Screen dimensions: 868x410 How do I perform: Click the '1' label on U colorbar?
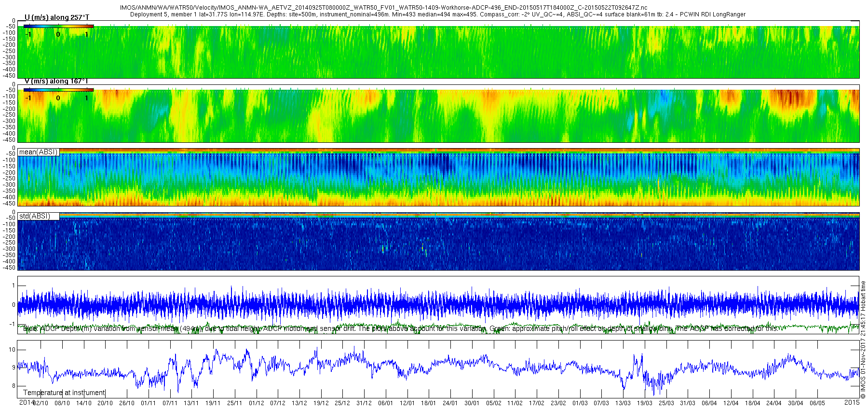coord(86,34)
